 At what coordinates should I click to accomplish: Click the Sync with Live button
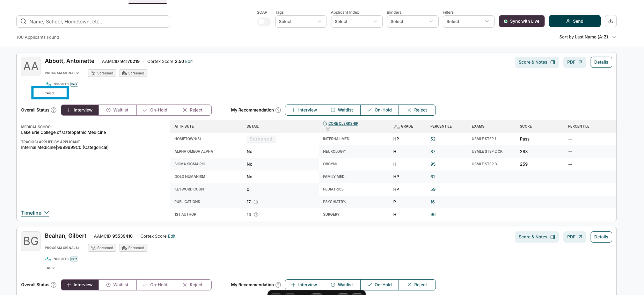click(521, 21)
